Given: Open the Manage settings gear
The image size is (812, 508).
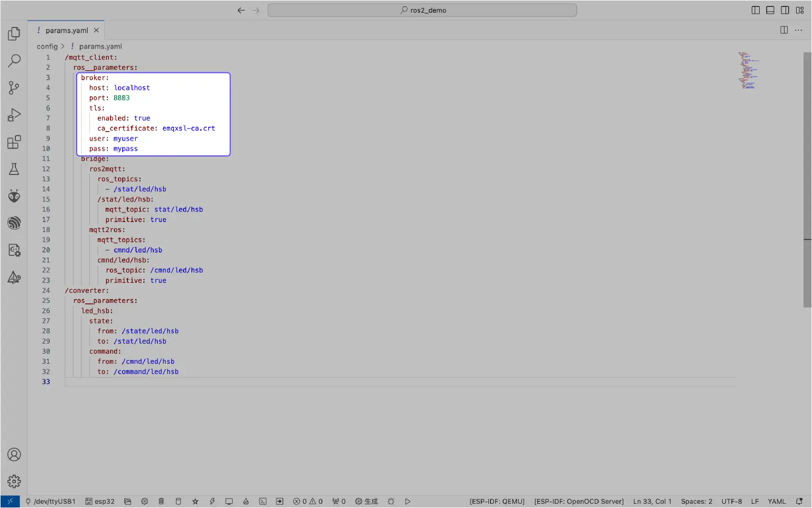Looking at the screenshot, I should (14, 481).
